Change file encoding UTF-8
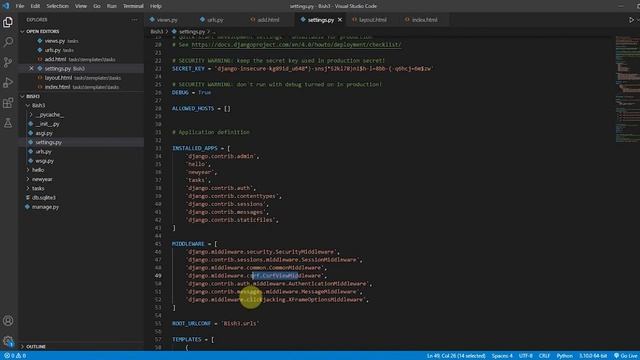 (x=525, y=356)
